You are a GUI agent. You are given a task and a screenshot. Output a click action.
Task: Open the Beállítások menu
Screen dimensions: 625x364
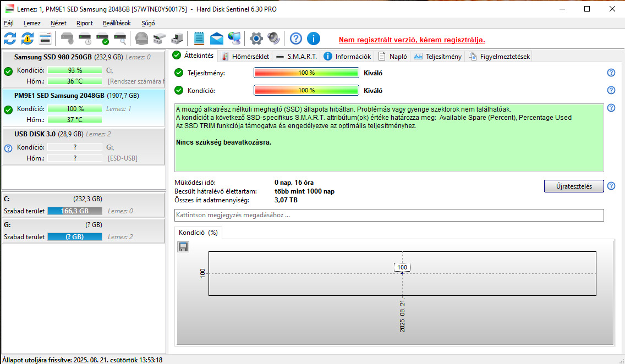tap(117, 23)
